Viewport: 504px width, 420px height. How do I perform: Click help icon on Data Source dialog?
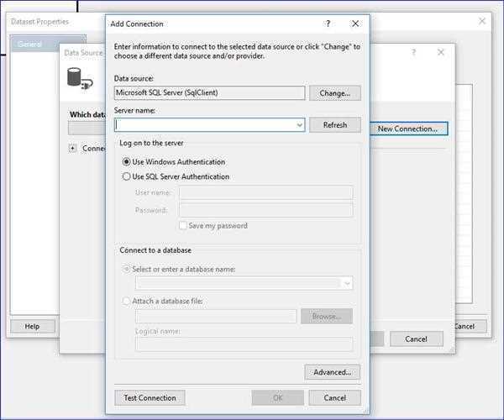[413, 52]
